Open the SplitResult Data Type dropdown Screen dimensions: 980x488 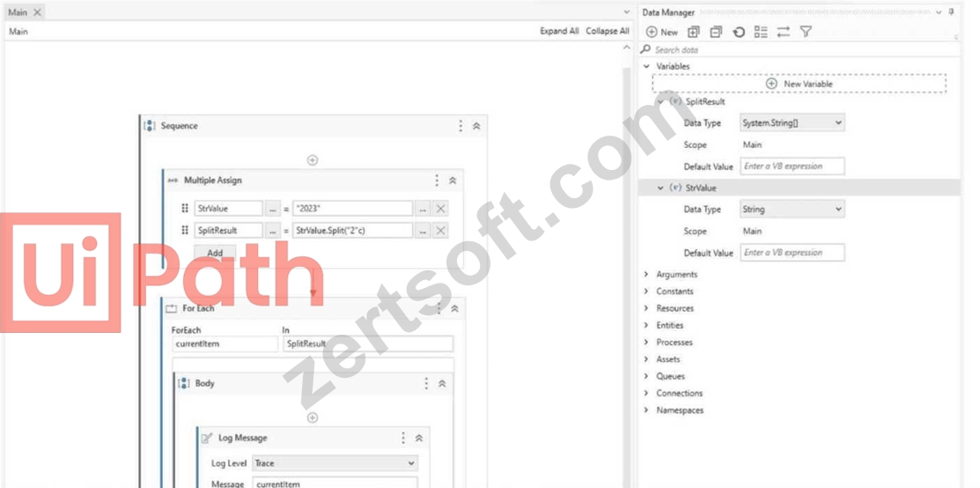792,123
